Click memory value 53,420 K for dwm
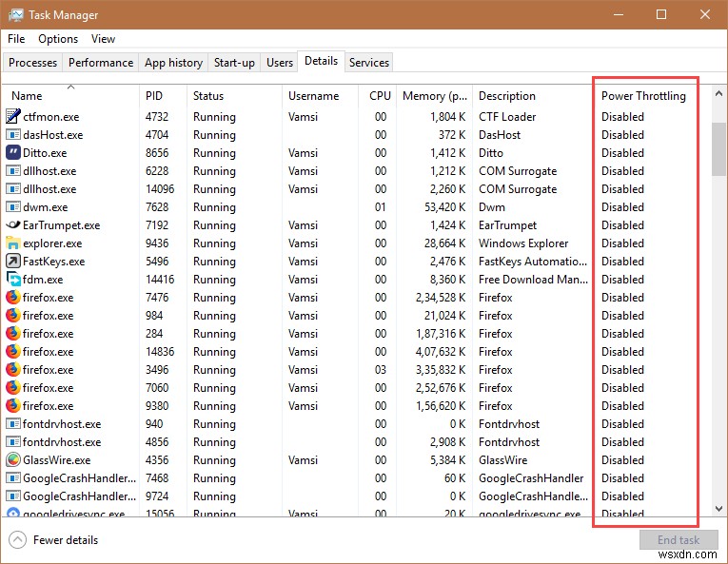The image size is (728, 564). click(x=444, y=206)
